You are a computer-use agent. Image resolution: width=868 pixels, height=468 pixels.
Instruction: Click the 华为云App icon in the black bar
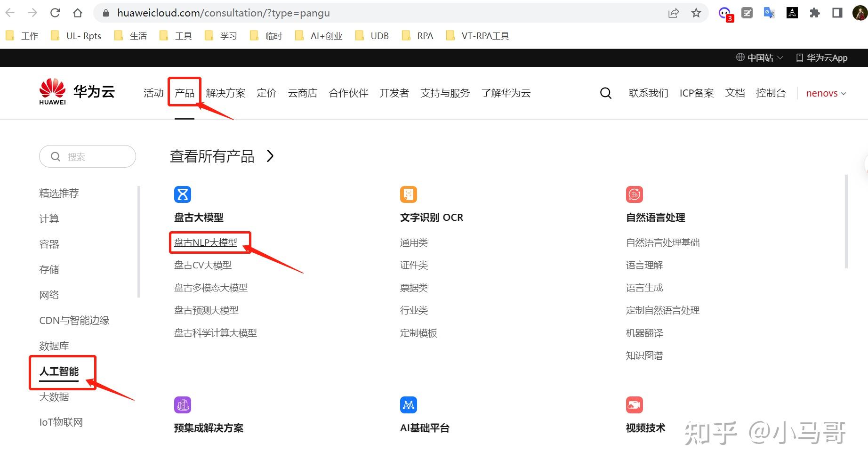[x=799, y=57]
